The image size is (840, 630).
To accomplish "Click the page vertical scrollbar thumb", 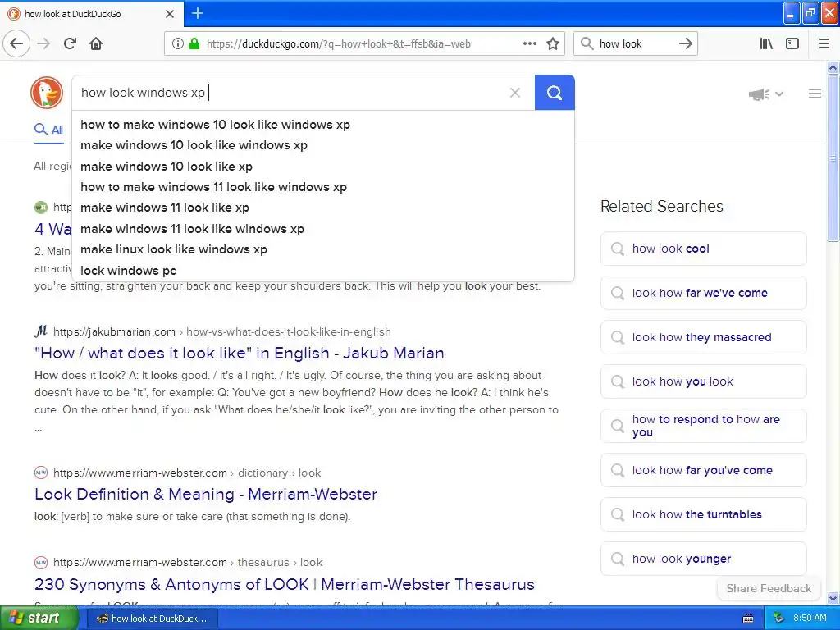I will point(833,157).
